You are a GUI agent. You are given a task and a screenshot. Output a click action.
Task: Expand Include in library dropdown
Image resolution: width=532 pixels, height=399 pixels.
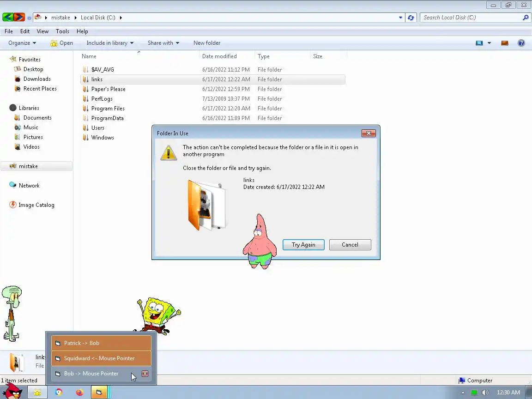point(110,43)
